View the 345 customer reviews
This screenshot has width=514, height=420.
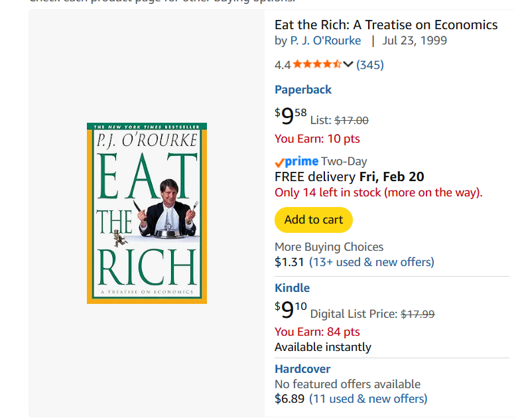[x=370, y=64]
